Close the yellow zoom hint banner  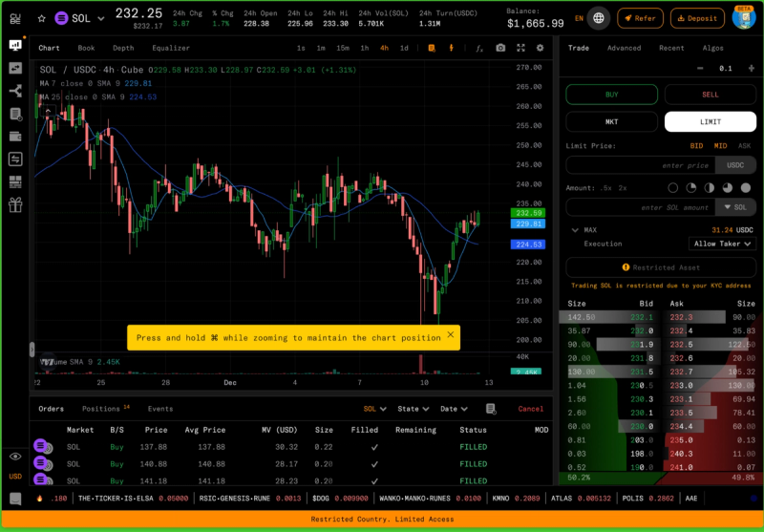[450, 334]
